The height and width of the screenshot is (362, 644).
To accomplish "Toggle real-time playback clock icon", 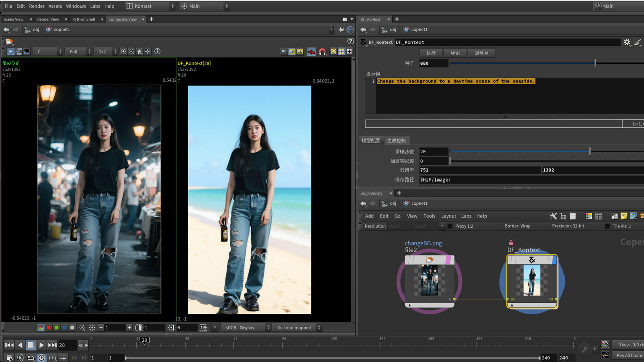I will (41, 358).
